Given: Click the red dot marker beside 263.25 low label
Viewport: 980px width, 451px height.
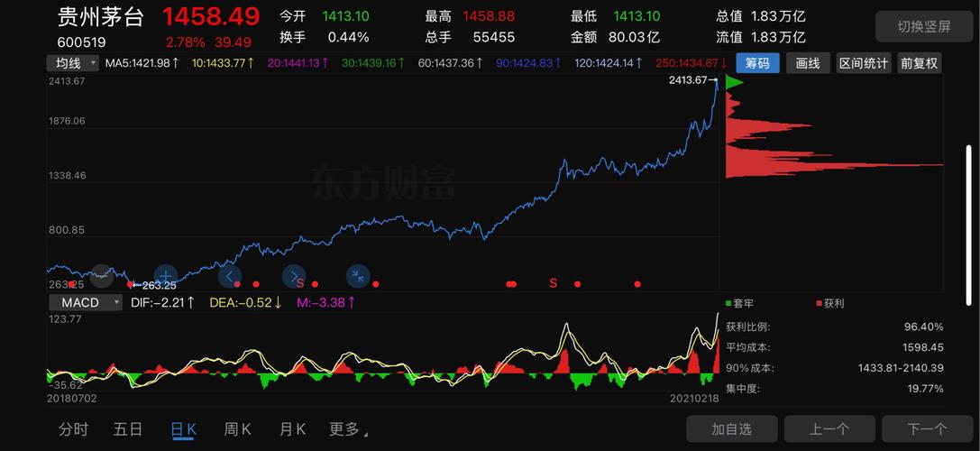Looking at the screenshot, I should coord(130,285).
